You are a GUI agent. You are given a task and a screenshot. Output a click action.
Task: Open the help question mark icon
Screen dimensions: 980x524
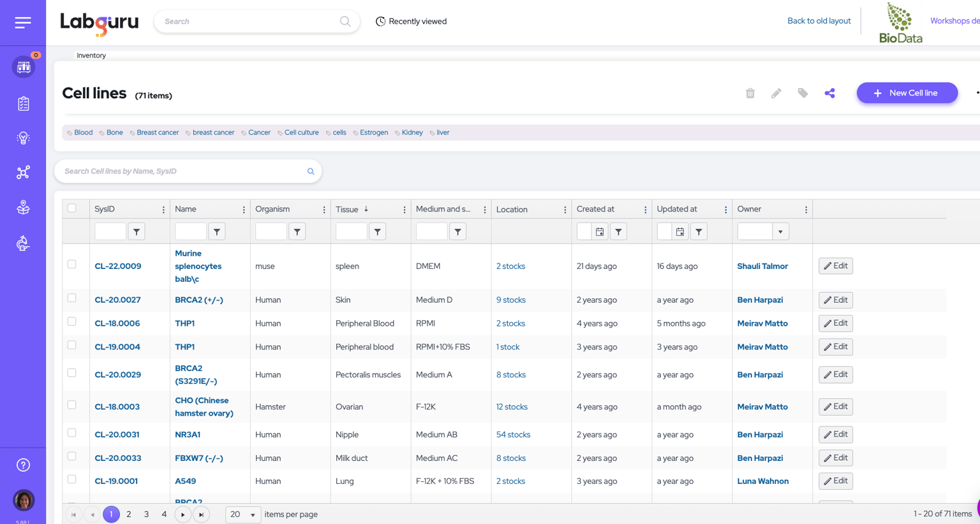23,465
